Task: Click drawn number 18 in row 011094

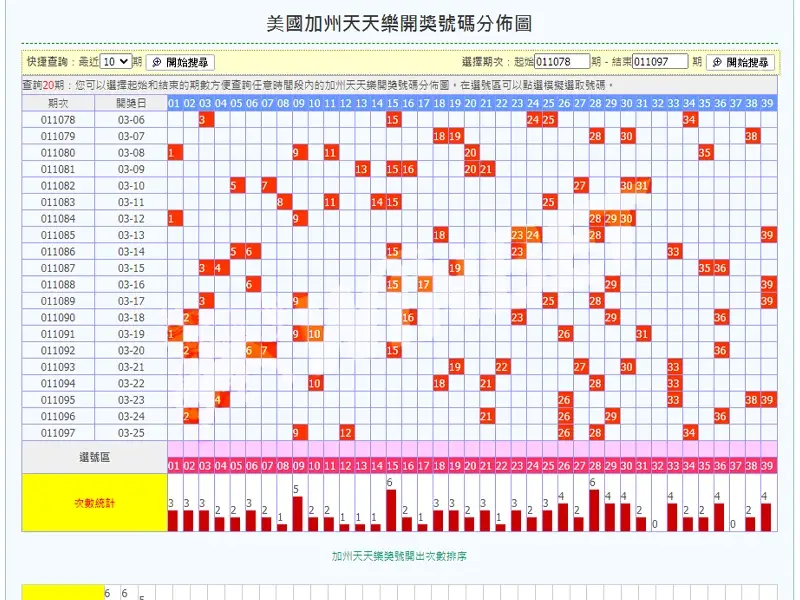Action: click(x=440, y=384)
